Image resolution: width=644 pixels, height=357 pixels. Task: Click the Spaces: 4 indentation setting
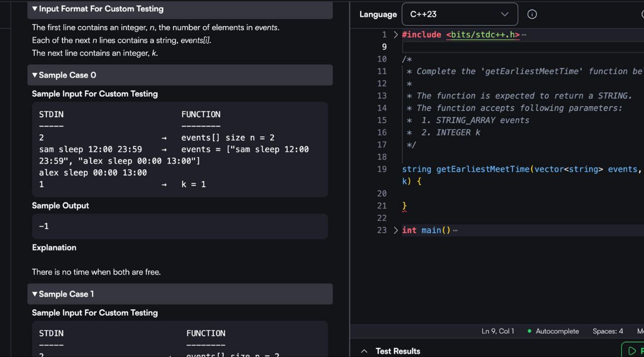(607, 331)
